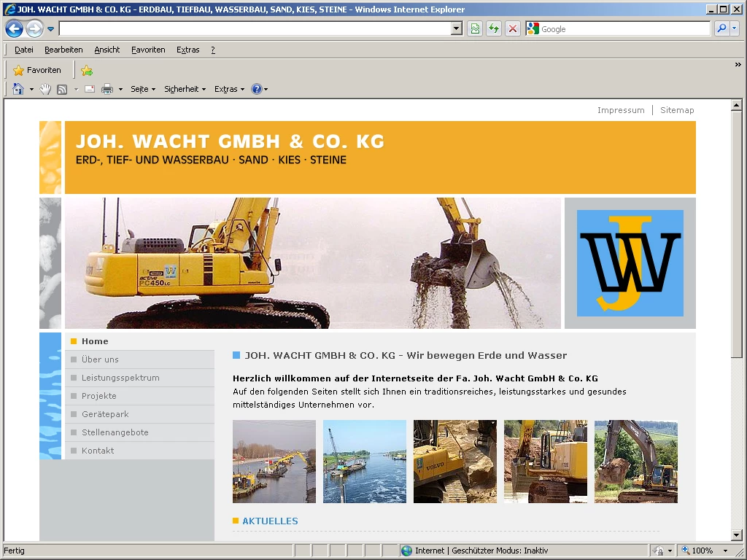
Task: Open the read mail envelope icon
Action: pos(90,89)
